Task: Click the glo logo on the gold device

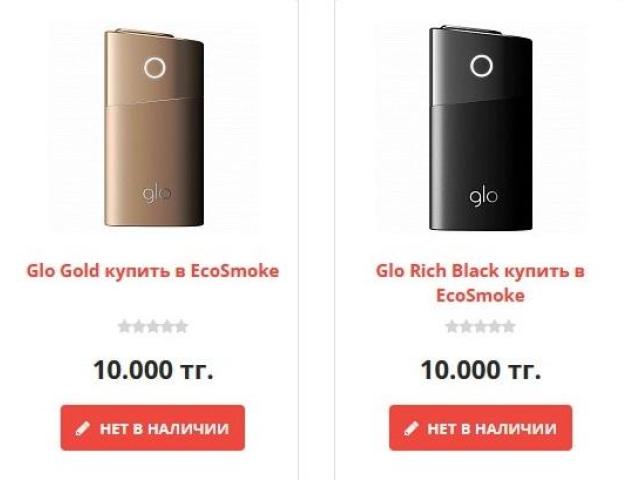Action: 157,195
